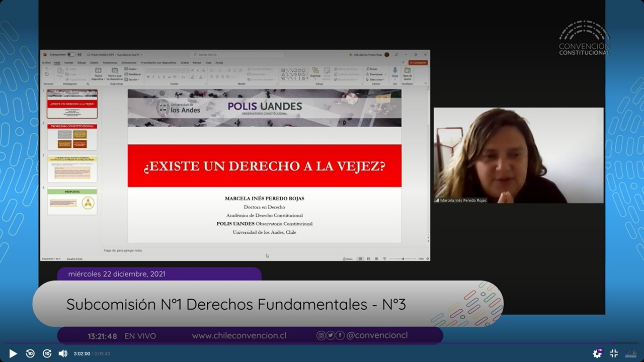Click the Nueva diapositiva icon
Viewport: 644px width, 362px height.
coord(98,71)
